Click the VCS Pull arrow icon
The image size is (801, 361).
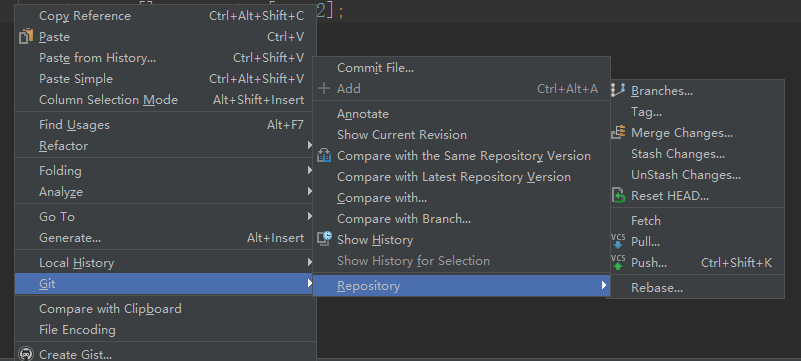point(618,242)
